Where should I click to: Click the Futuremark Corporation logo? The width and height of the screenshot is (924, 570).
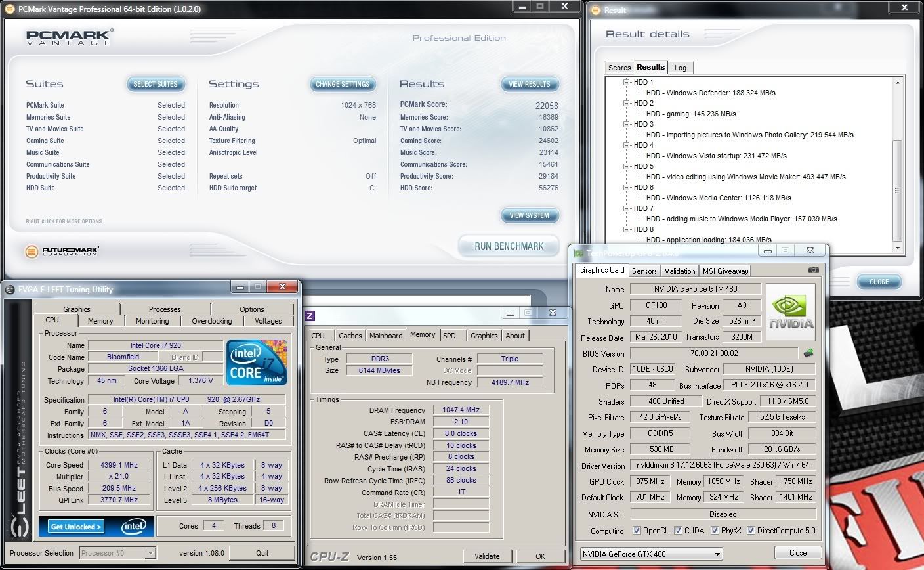(x=62, y=251)
